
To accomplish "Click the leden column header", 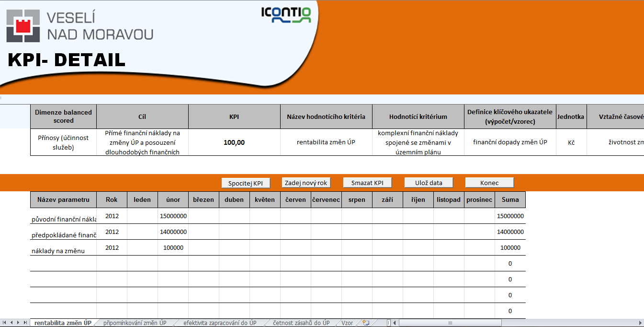I will click(142, 199).
